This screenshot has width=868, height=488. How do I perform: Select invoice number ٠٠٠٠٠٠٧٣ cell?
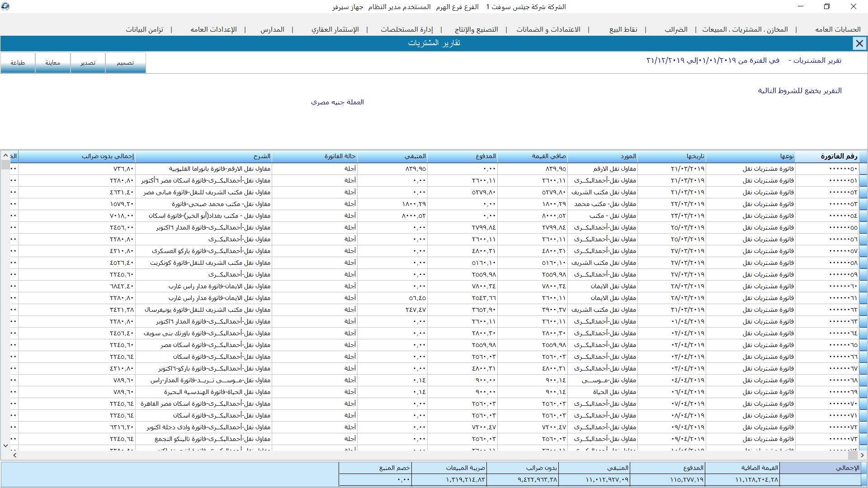click(x=827, y=439)
